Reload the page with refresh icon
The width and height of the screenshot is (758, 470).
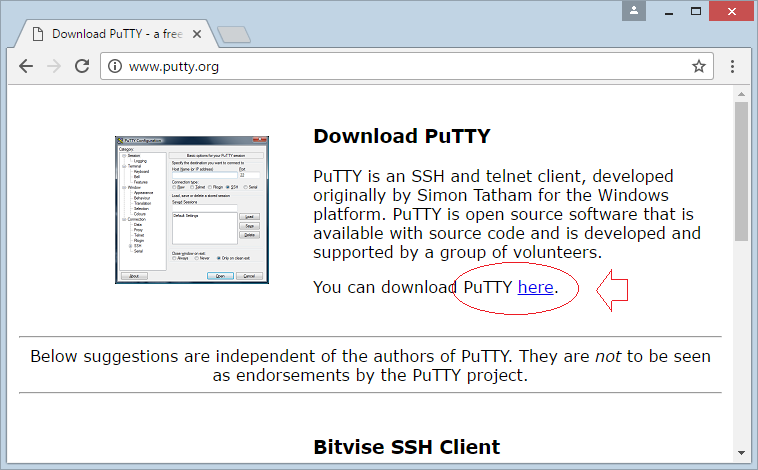(x=82, y=66)
